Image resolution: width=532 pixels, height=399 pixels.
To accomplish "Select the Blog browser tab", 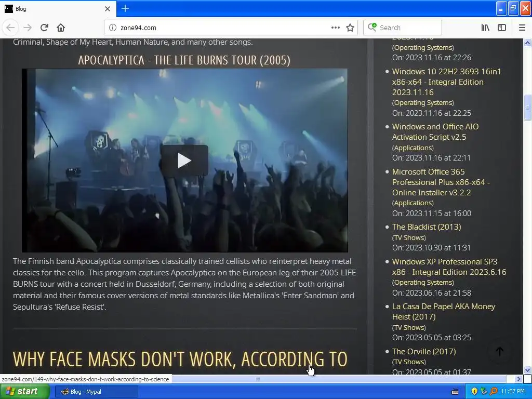I will click(x=58, y=9).
